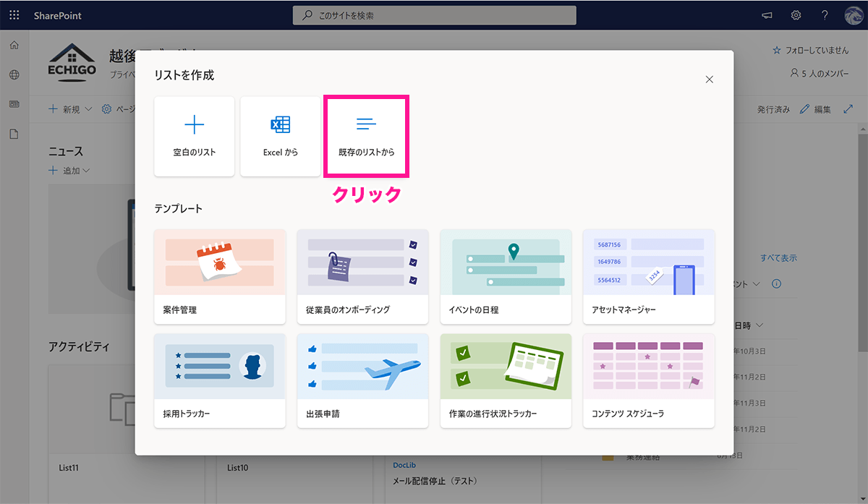Screen dimensions: 868x504
Task: Select the コンテンツ スケジューラ template
Action: point(648,380)
